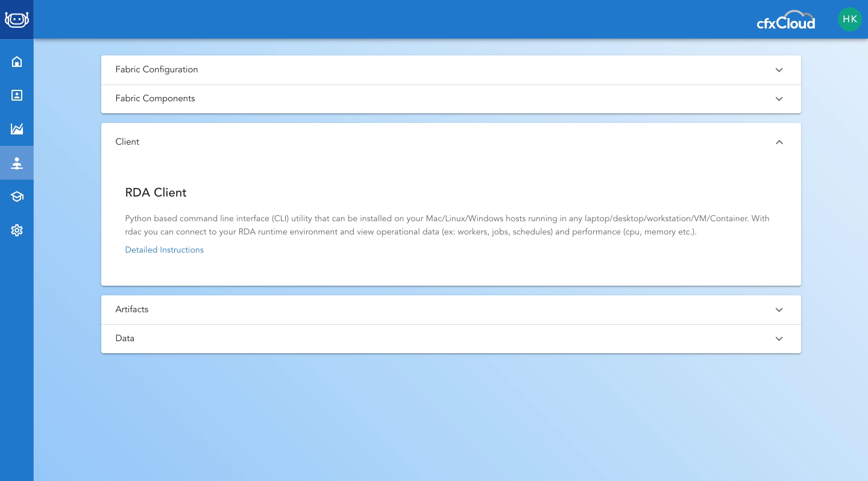Expand Fabric Configuration chevron
This screenshot has width=868, height=481.
[779, 70]
